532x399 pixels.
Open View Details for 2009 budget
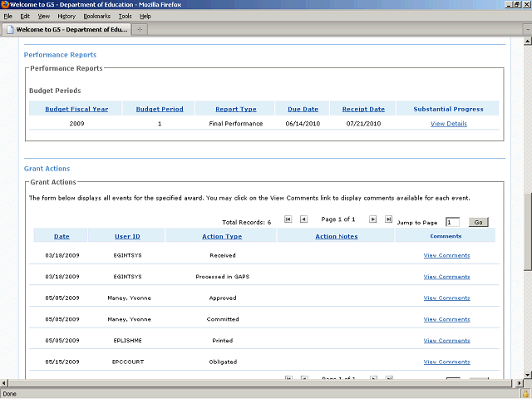tap(448, 124)
